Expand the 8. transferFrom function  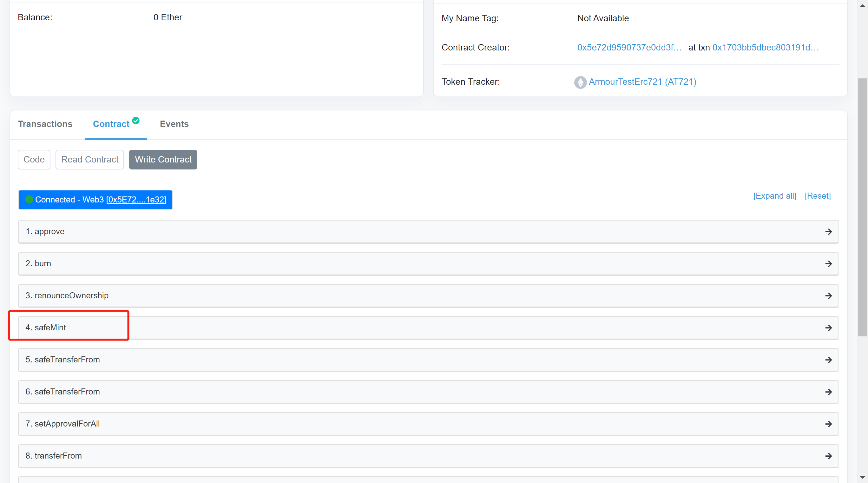[428, 456]
